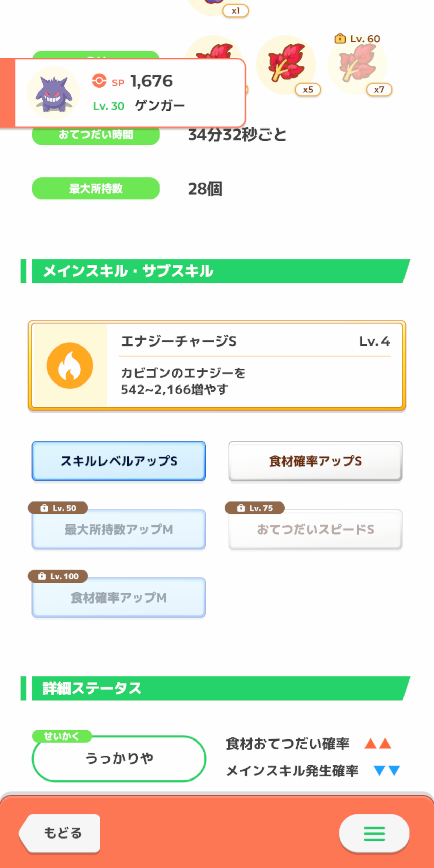The width and height of the screenshot is (434, 868).
Task: Tap the orange flame skill icon
Action: tap(70, 366)
